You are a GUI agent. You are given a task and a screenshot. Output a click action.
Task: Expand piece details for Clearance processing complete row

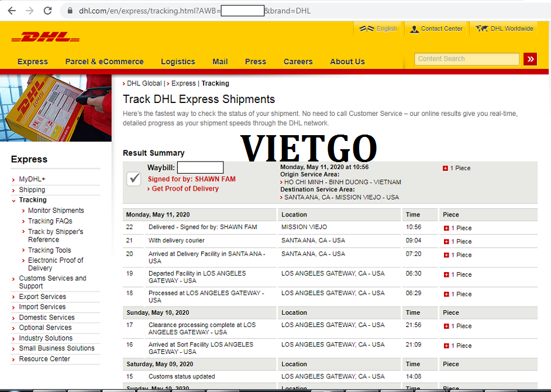[x=446, y=326]
